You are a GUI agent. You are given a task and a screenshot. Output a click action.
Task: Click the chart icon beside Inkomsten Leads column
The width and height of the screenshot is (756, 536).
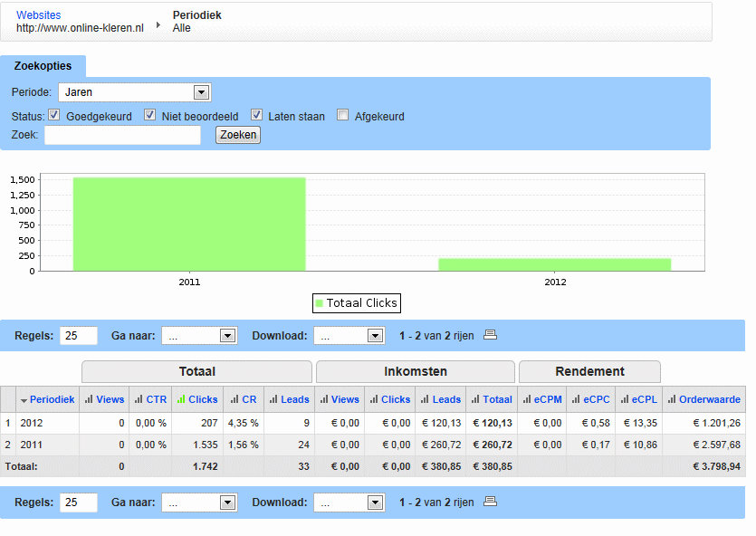point(425,399)
